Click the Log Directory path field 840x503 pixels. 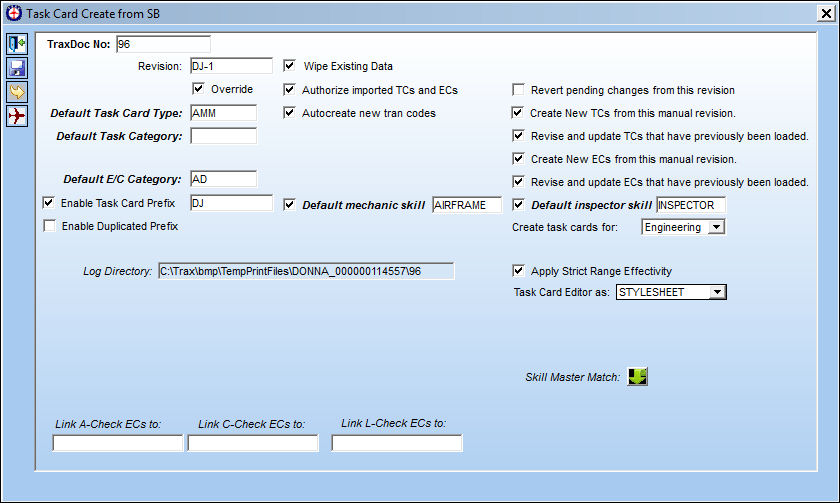click(x=306, y=271)
